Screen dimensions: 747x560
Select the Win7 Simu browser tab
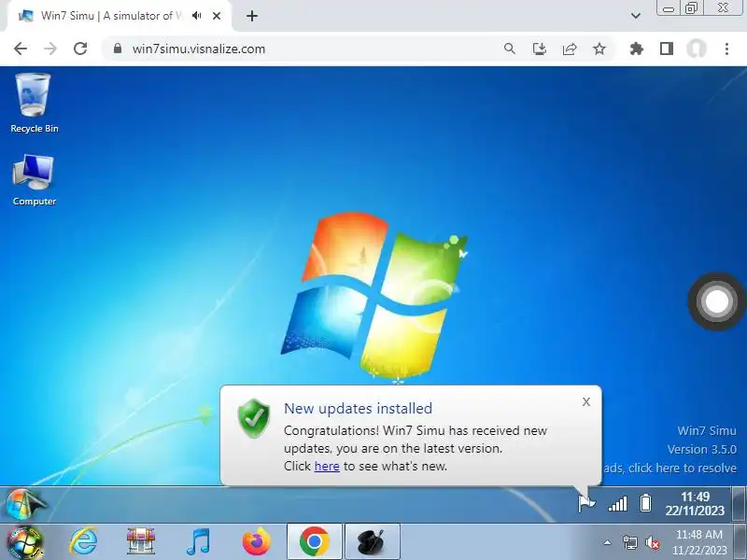(x=120, y=16)
